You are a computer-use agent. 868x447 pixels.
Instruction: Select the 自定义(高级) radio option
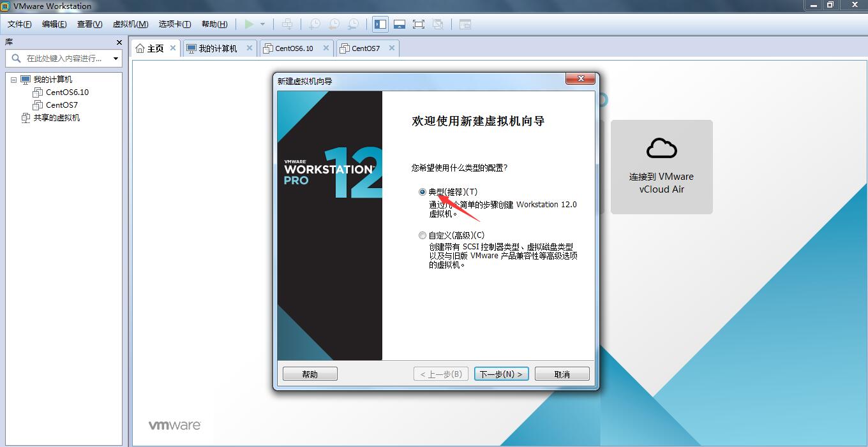423,235
